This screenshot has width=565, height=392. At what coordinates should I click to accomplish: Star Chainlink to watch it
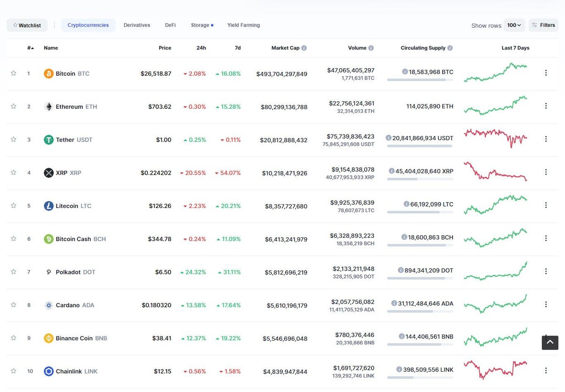pyautogui.click(x=13, y=371)
